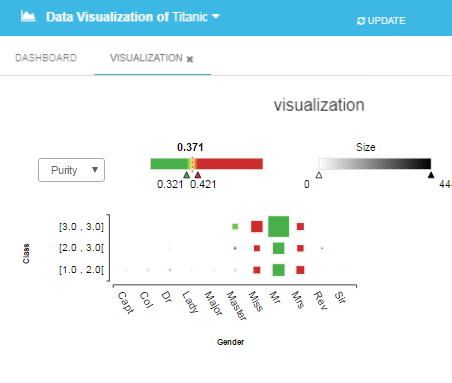Click the Size legend label

click(x=365, y=147)
